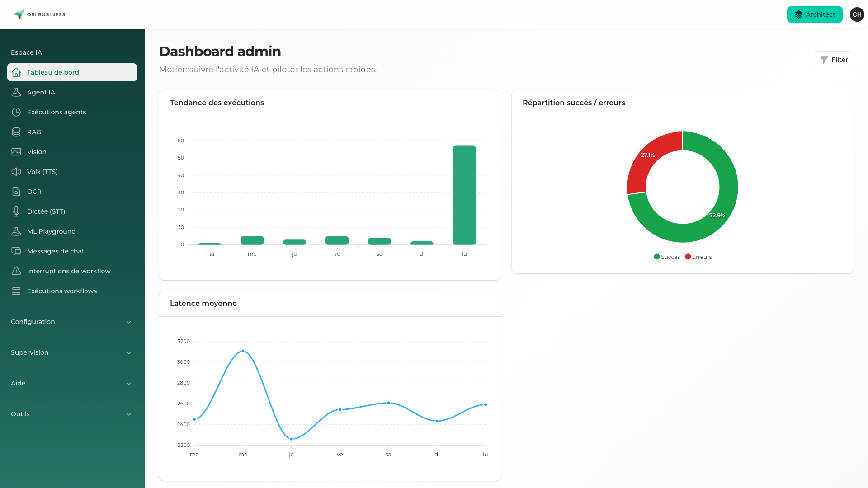Click the Architect button
This screenshot has height=488, width=868.
click(815, 14)
